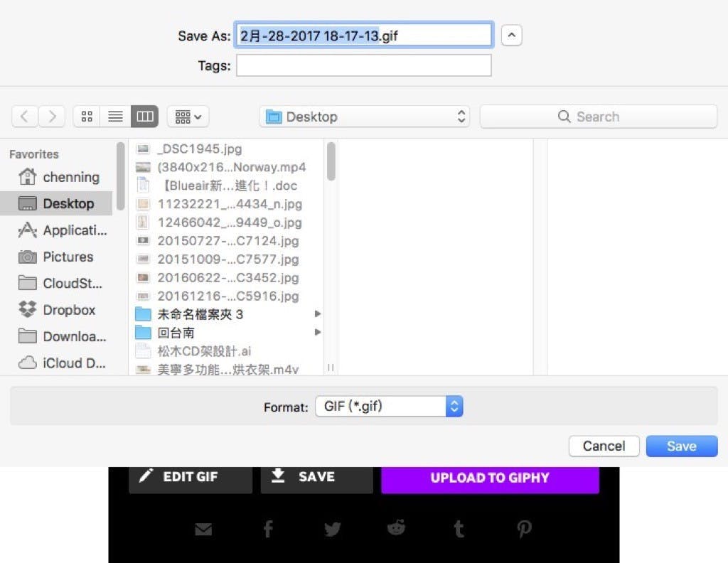Open Dropbox in the sidebar
This screenshot has width=728, height=563.
[57, 310]
